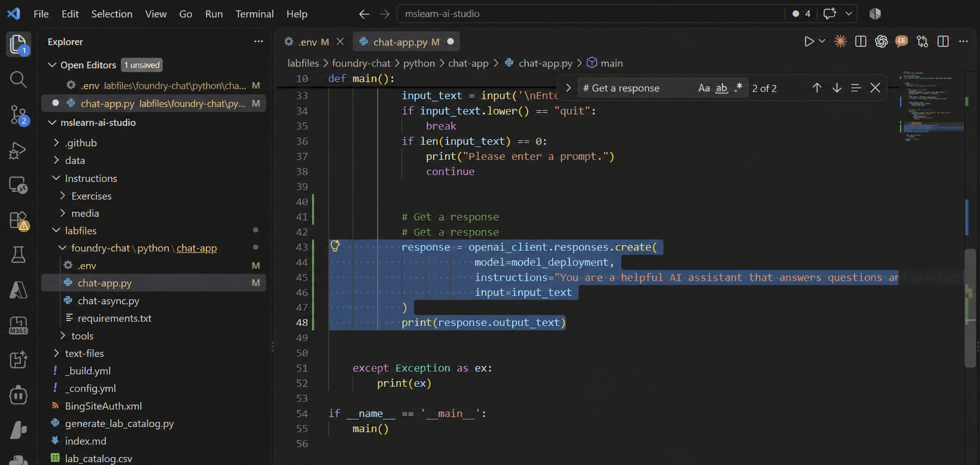Open changes compare icon in editor toolbar

pos(922,41)
